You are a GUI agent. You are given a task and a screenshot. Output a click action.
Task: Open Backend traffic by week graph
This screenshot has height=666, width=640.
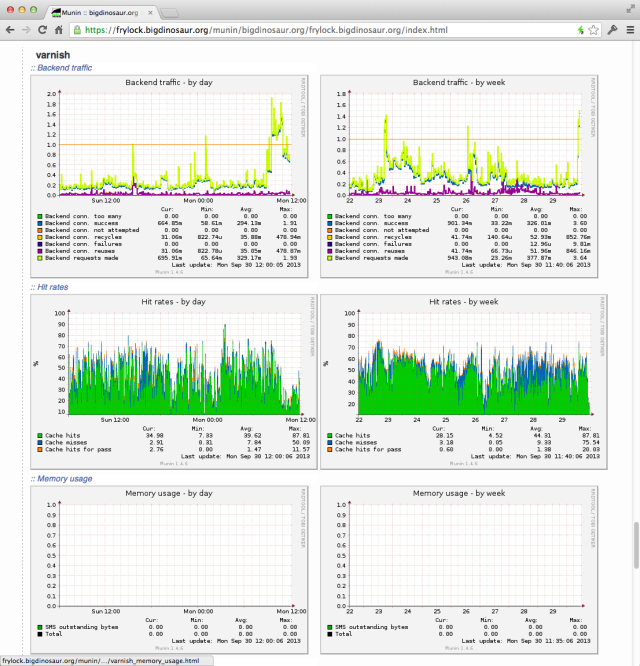pos(459,176)
